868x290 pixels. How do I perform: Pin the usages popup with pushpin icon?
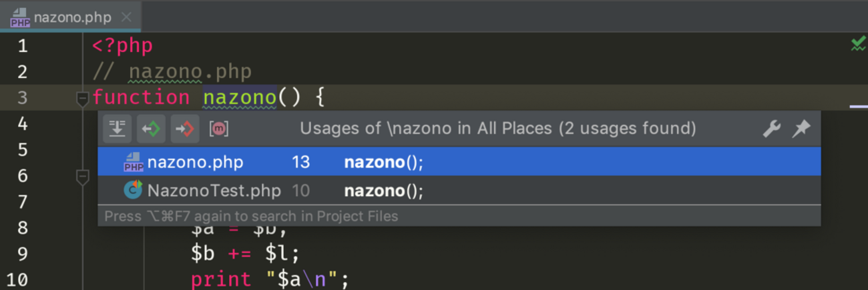[x=801, y=129]
